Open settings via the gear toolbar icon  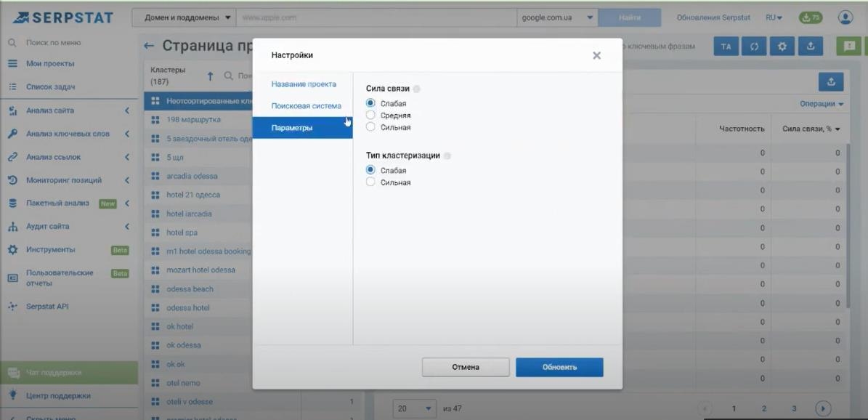tap(782, 47)
